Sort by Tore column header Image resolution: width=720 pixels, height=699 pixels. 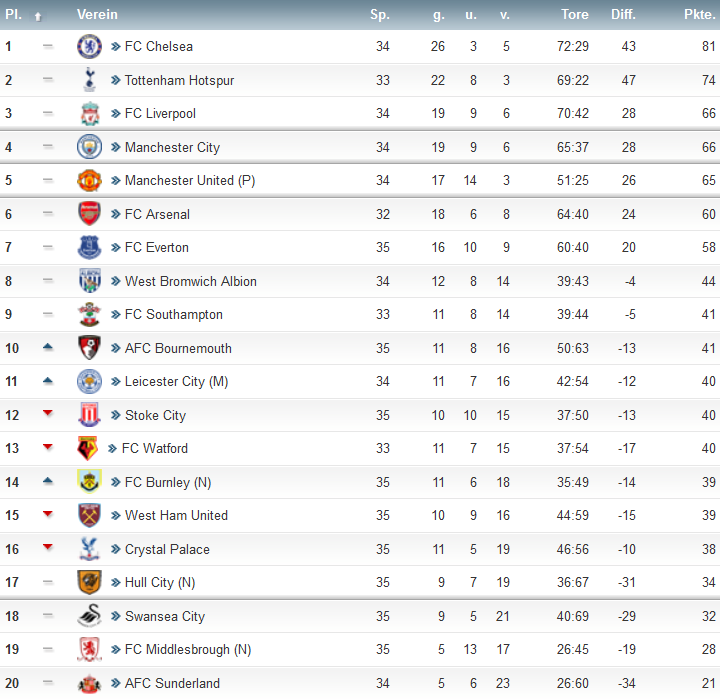point(574,15)
